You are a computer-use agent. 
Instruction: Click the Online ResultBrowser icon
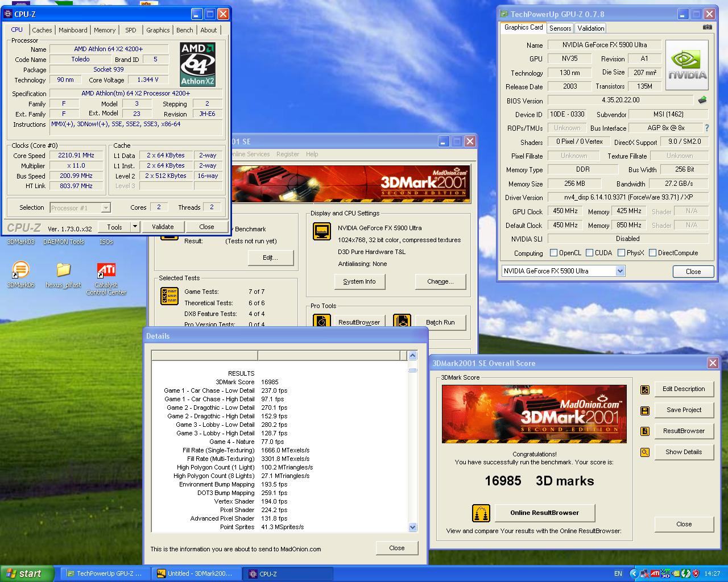(481, 513)
